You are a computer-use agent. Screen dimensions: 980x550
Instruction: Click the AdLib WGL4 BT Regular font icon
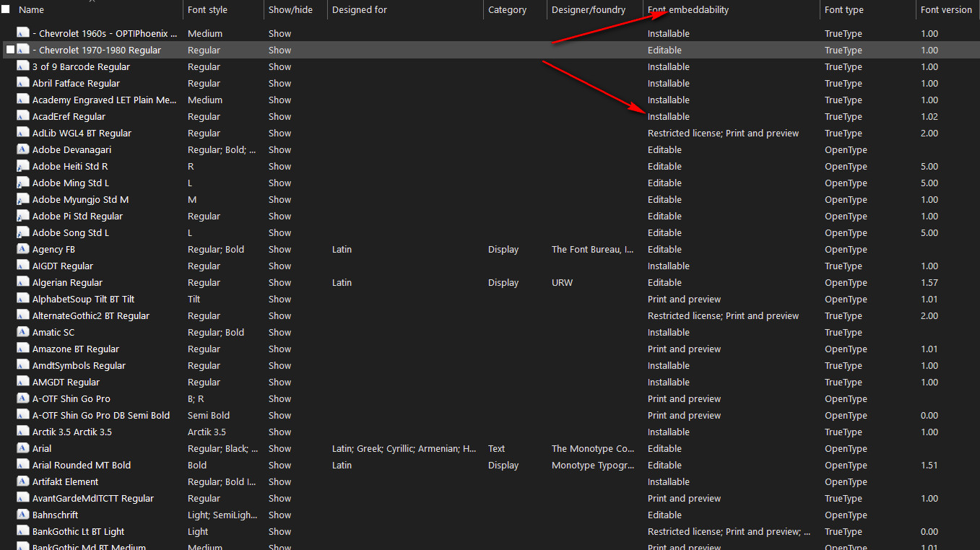pos(23,133)
